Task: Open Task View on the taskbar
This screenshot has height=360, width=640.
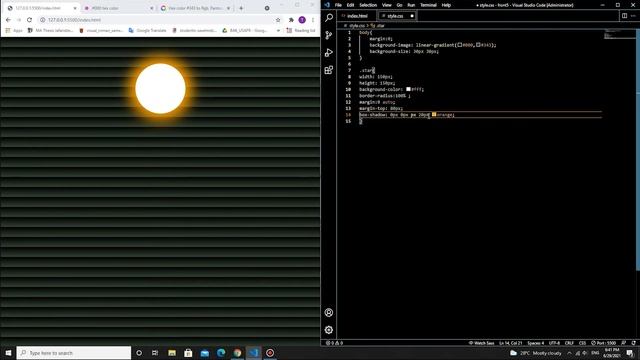Action: click(x=155, y=353)
